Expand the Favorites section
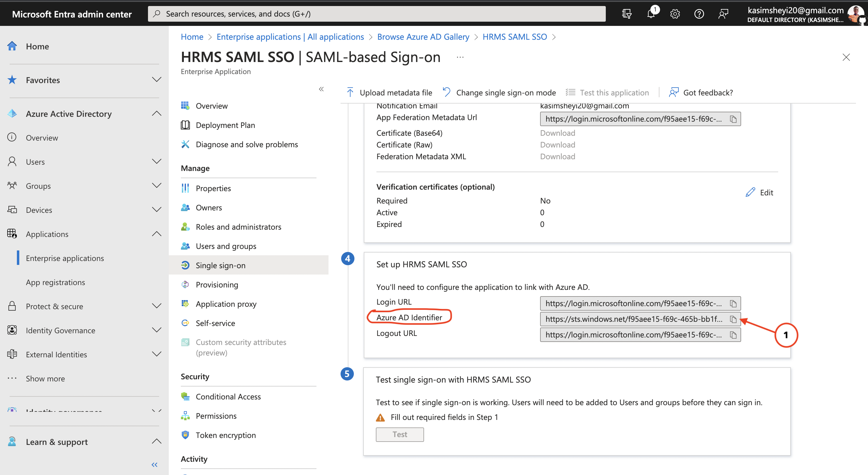The height and width of the screenshot is (475, 868). pyautogui.click(x=156, y=80)
